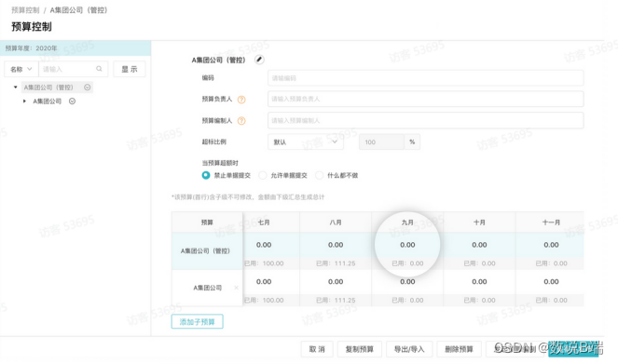
Task: Click the 超标比例 percentage input showing 100
Action: click(x=381, y=142)
